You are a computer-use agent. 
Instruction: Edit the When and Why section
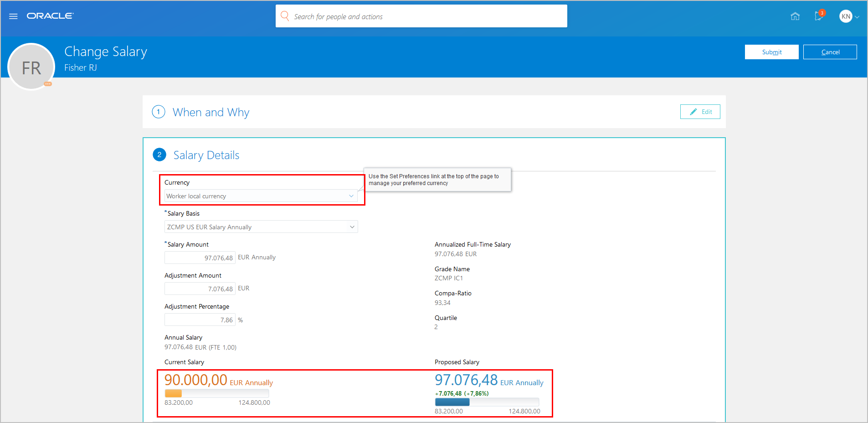pyautogui.click(x=700, y=112)
